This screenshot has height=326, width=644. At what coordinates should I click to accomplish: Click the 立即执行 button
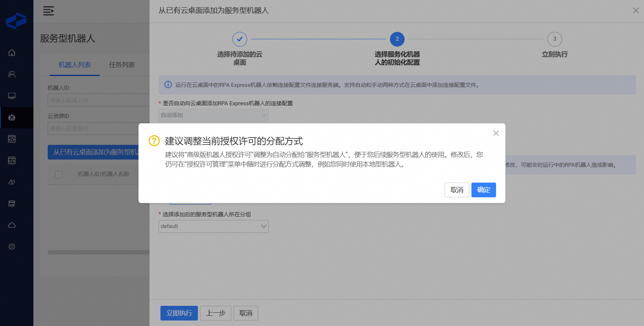click(179, 313)
